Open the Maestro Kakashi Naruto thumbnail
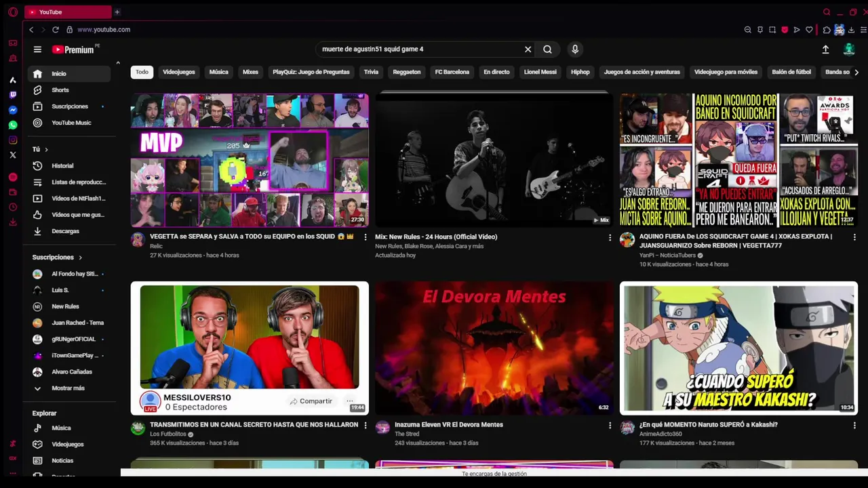This screenshot has height=488, width=868. click(x=738, y=348)
